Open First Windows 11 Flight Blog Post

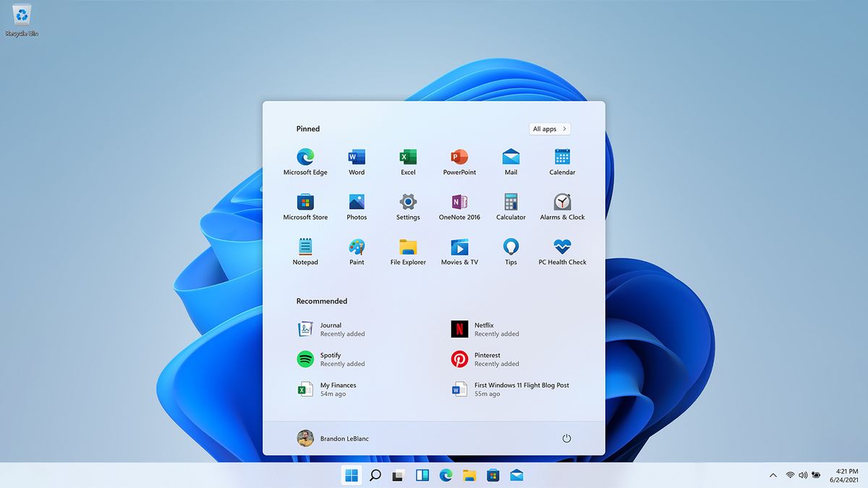(510, 389)
